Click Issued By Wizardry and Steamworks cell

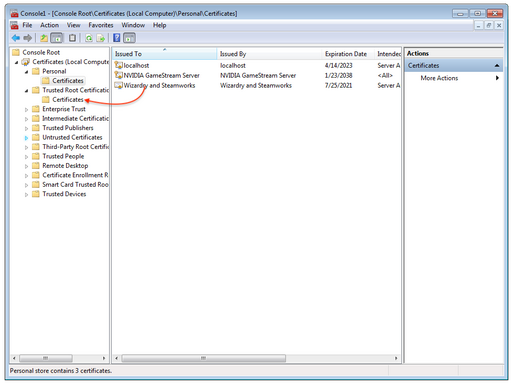coord(256,85)
